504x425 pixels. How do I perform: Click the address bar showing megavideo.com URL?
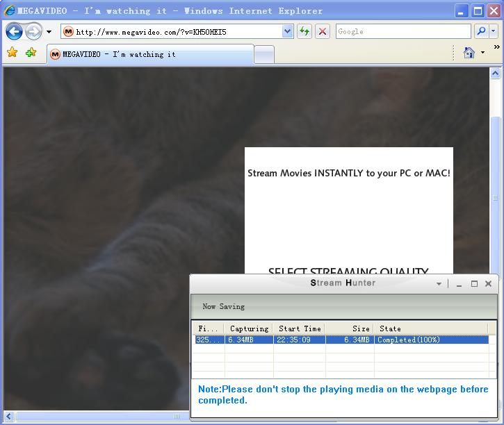(177, 32)
